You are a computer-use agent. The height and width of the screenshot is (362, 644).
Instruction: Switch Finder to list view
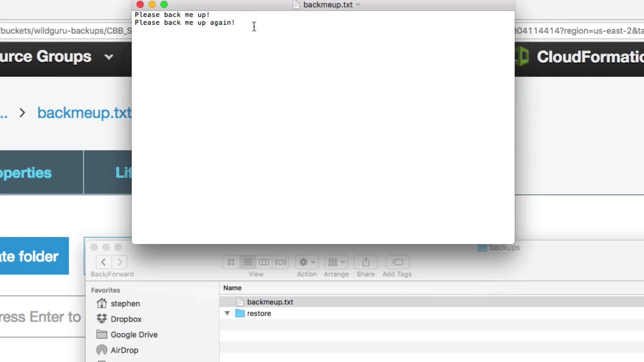coord(248,262)
